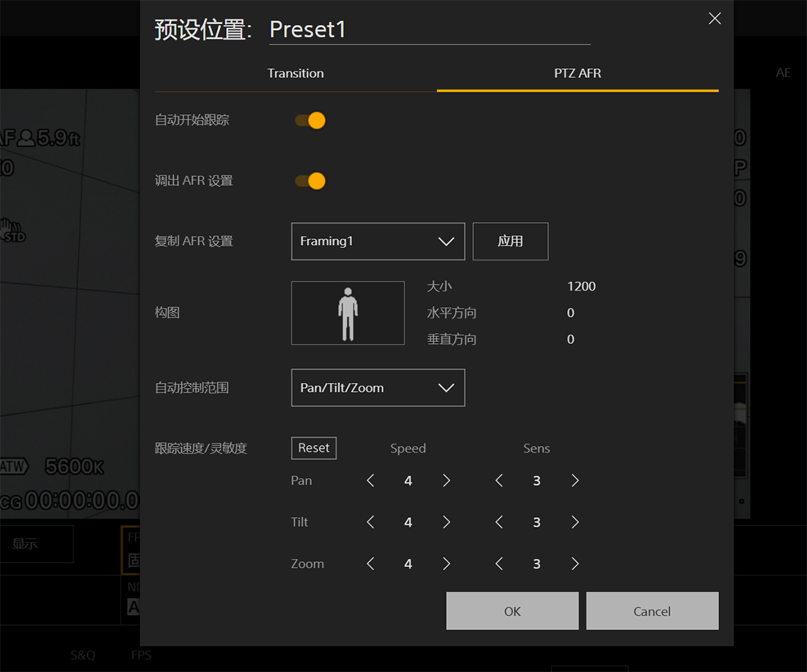Viewport: 807px width, 672px height.
Task: Reset the tracking speed and sensitivity
Action: pyautogui.click(x=313, y=448)
